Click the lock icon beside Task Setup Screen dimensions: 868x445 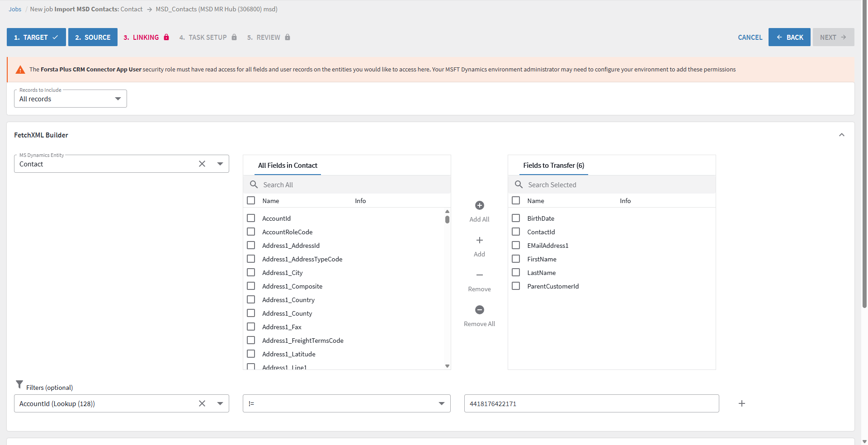pos(234,37)
